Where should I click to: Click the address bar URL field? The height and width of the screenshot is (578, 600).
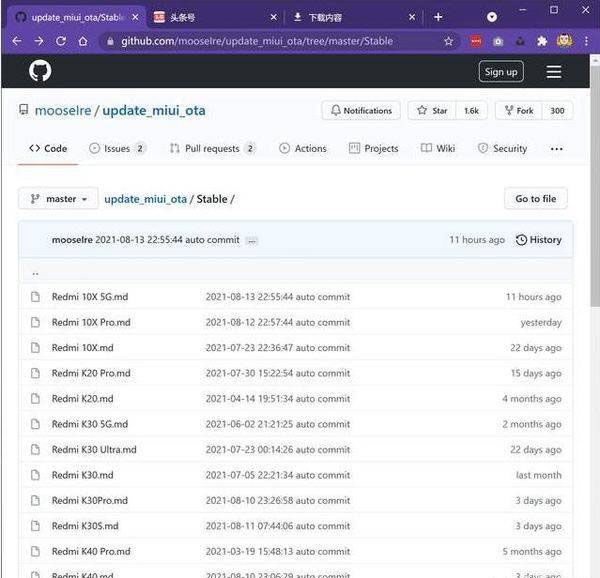pos(270,41)
